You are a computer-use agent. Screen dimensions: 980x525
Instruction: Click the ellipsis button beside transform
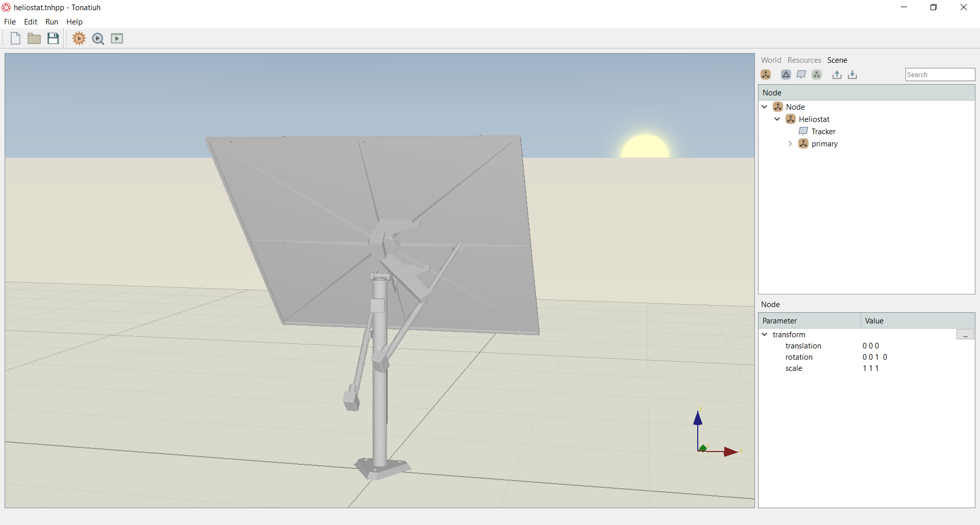pos(965,335)
